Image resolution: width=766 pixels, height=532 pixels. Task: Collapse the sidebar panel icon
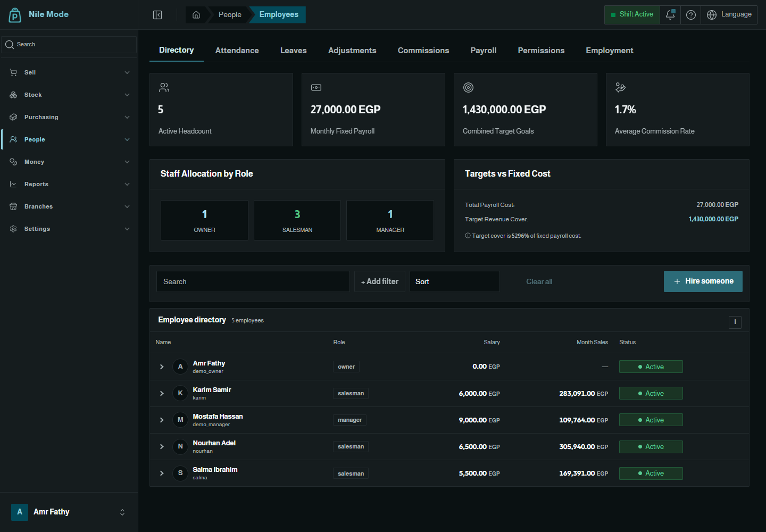[157, 15]
